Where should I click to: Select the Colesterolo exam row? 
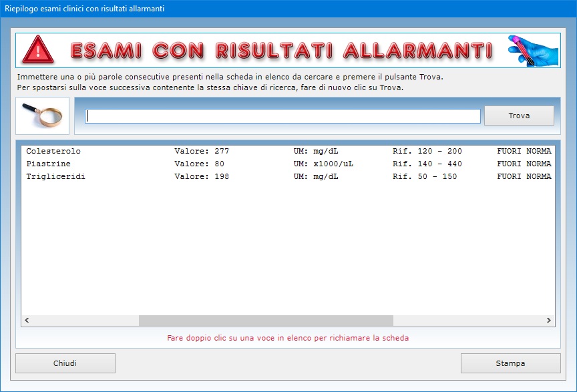(x=53, y=152)
